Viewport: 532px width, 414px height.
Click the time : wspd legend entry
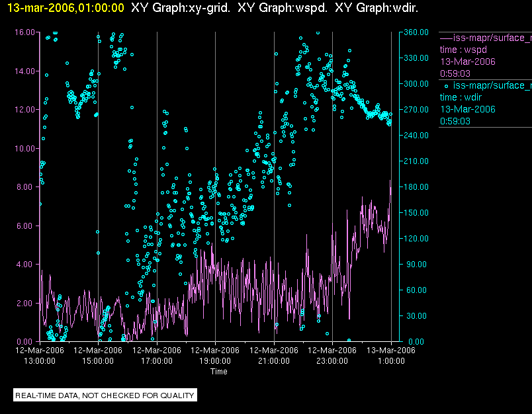[463, 50]
